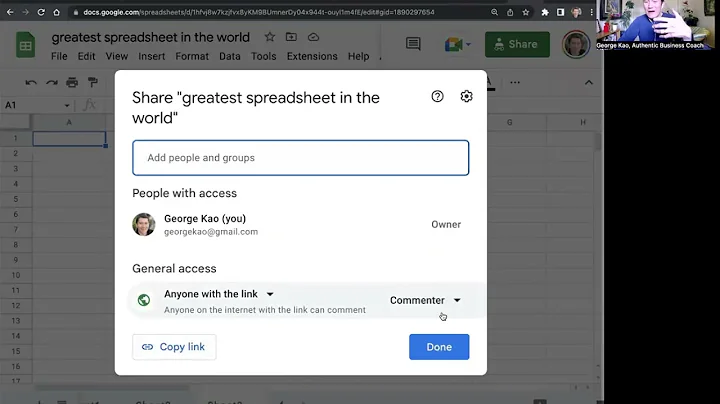Viewport: 720px width, 404px height.
Task: Open the Extensions menu
Action: click(312, 56)
